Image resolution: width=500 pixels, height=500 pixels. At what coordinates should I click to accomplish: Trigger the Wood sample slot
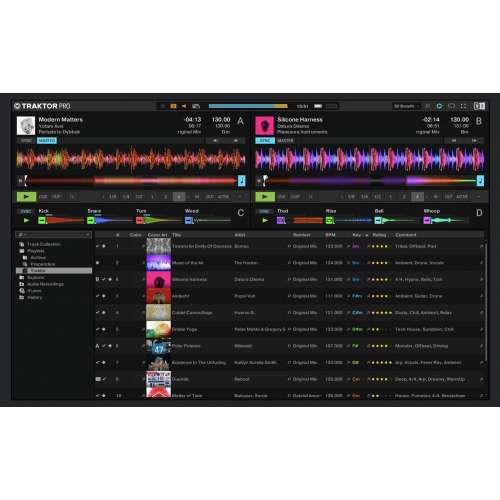tap(189, 220)
